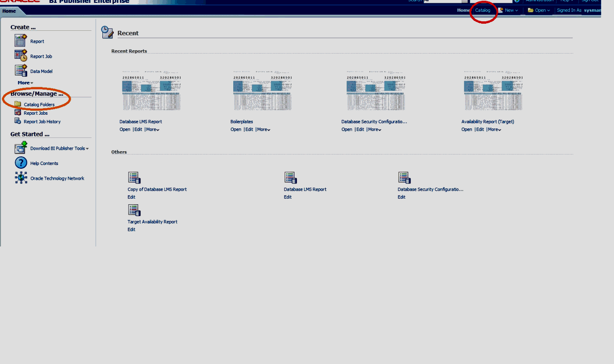The width and height of the screenshot is (614, 364).
Task: Expand More for Availability Report (Target)
Action: click(495, 129)
